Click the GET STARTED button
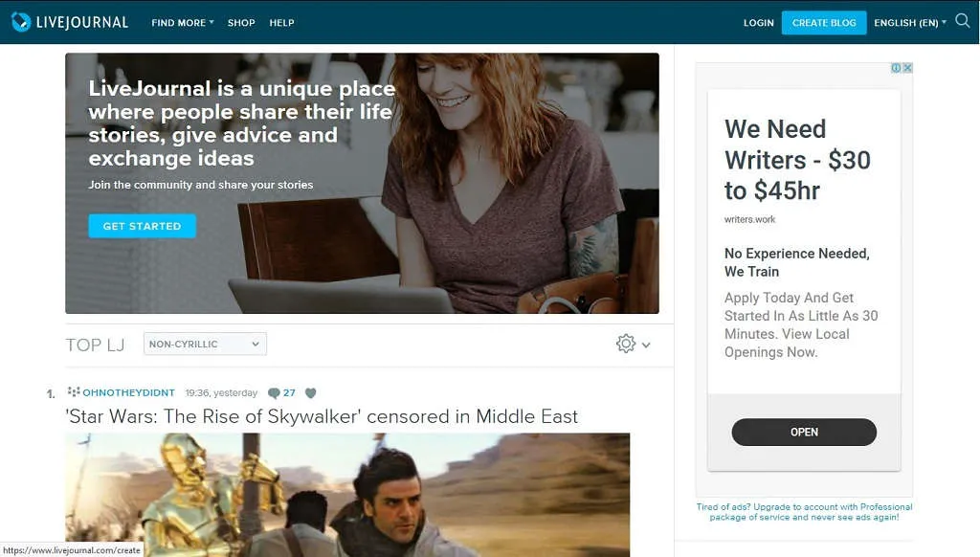980x557 pixels. pyautogui.click(x=142, y=226)
